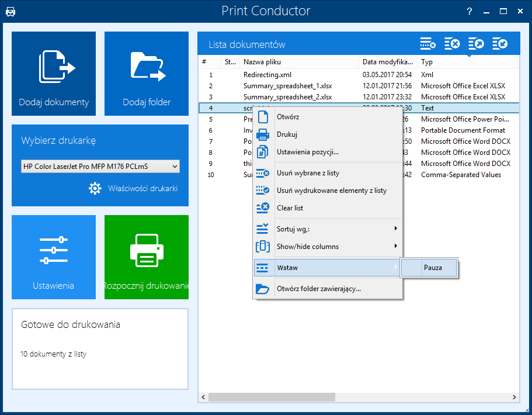Click the Nazwa pliku column header
Viewport: 532px width, 415px height.
(x=299, y=62)
